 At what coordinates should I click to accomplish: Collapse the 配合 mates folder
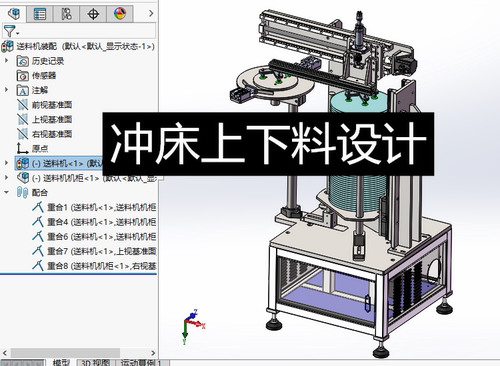[x=6, y=192]
